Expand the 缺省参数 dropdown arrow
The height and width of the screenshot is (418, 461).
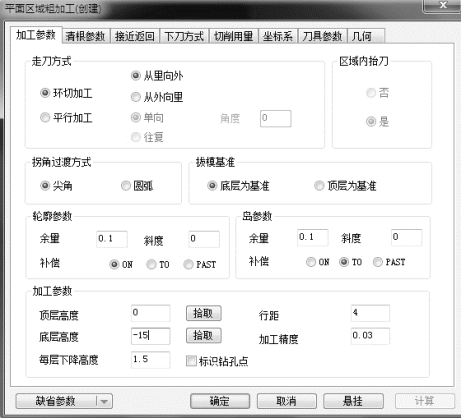(104, 401)
